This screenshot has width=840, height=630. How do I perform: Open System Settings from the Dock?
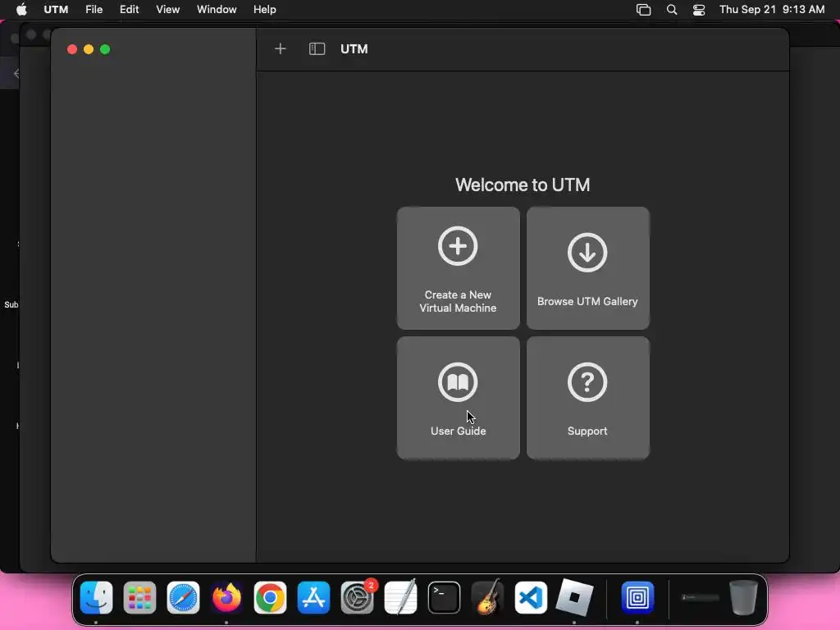pos(358,597)
